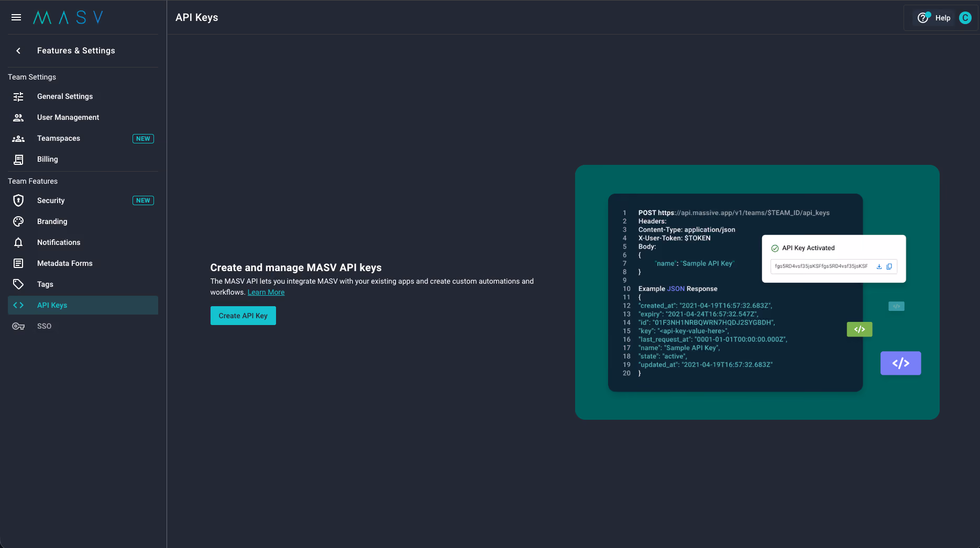Viewport: 980px width, 548px height.
Task: Click the sample API key value field
Action: pos(834,266)
